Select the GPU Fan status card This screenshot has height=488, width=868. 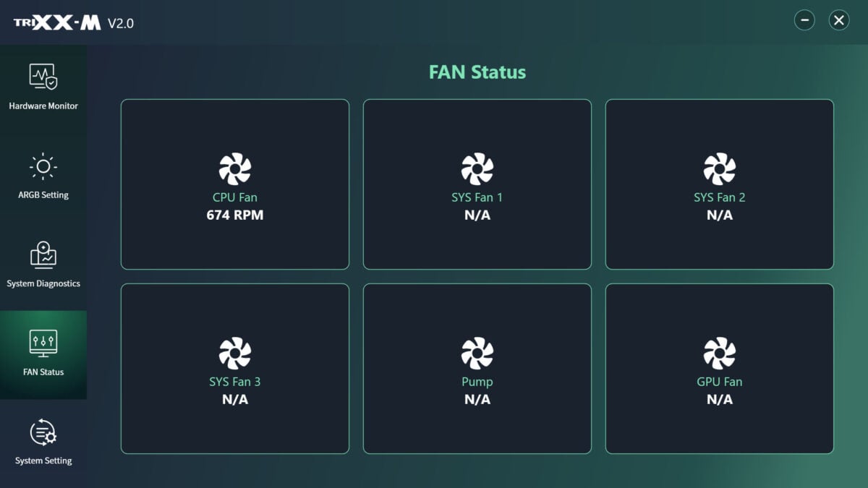pyautogui.click(x=719, y=369)
